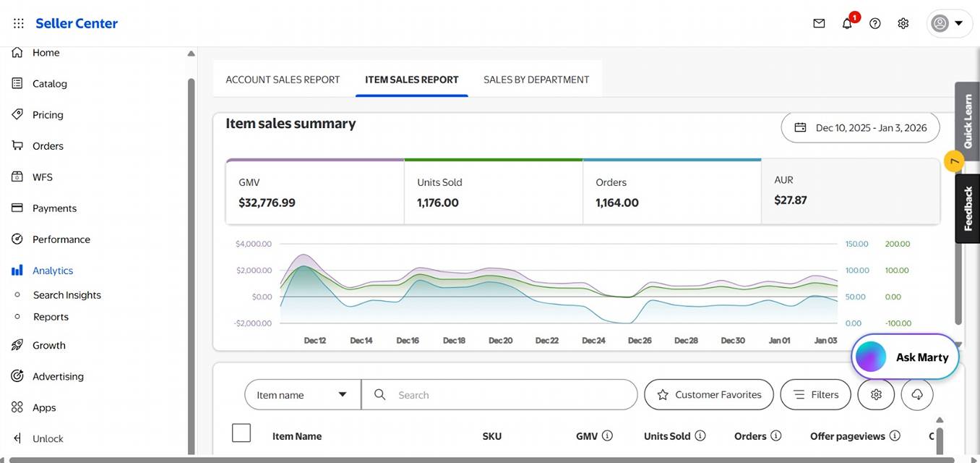Open the Filters button
The height and width of the screenshot is (463, 980).
pyautogui.click(x=815, y=394)
